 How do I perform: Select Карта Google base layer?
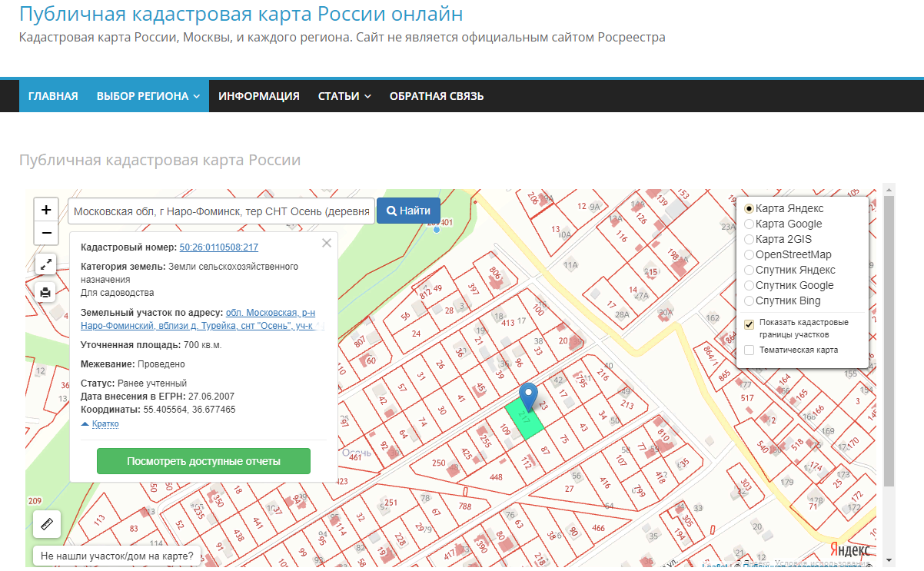[749, 224]
